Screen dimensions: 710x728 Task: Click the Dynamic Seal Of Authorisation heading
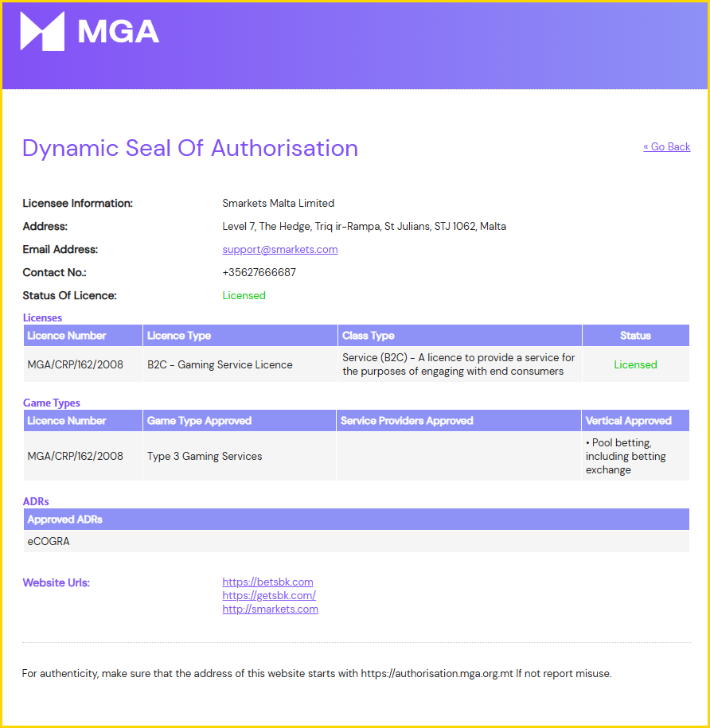pos(190,149)
